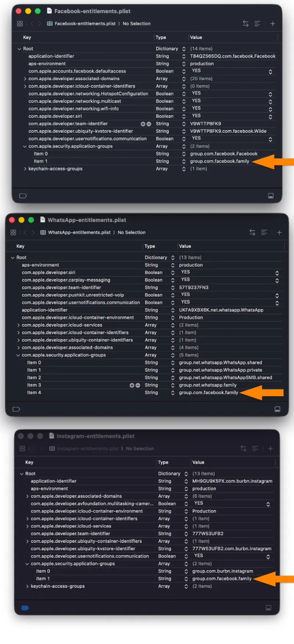Screen dimensions: 294x644
Task: Open type stepper for application-identifier in WhatsApp plist
Action: [173, 310]
